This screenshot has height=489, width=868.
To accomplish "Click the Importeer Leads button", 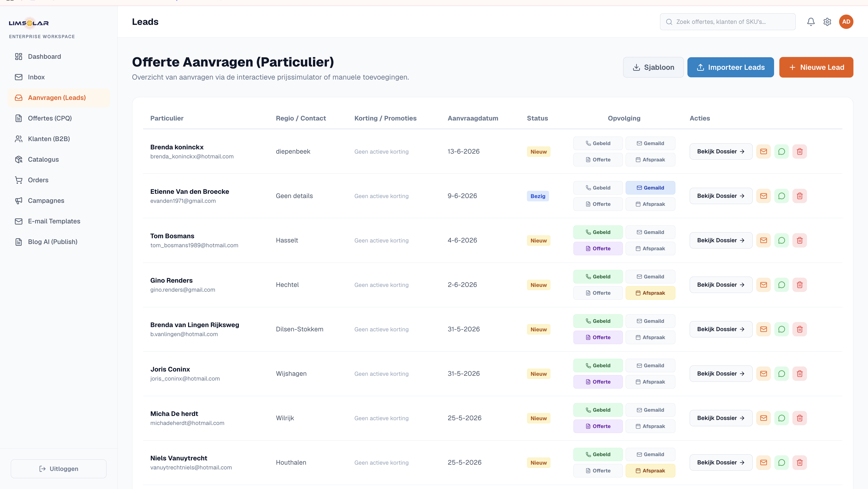I will pos(730,67).
